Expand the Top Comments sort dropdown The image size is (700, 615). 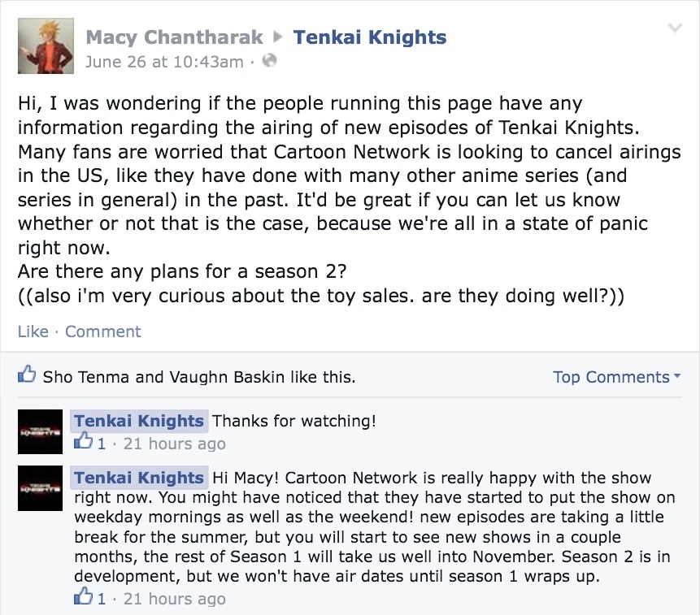pos(616,377)
